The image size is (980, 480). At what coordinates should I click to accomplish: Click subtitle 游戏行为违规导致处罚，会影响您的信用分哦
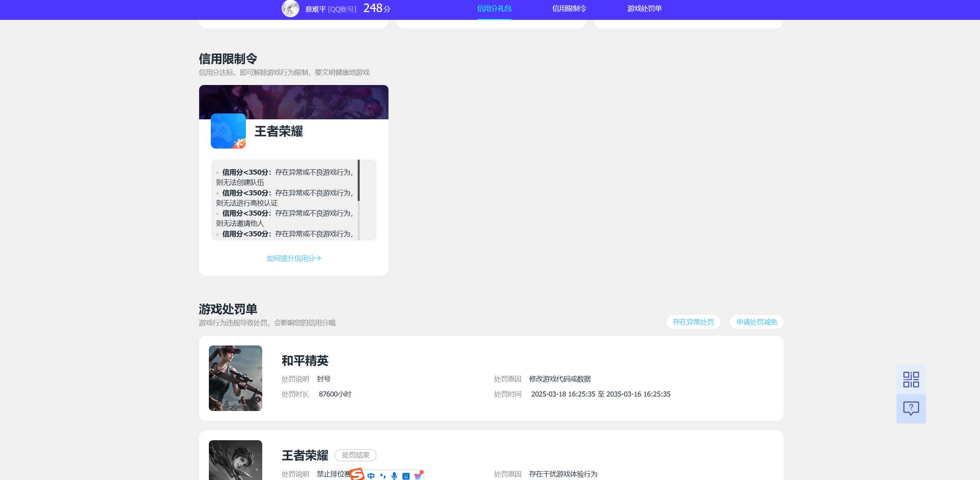(267, 323)
